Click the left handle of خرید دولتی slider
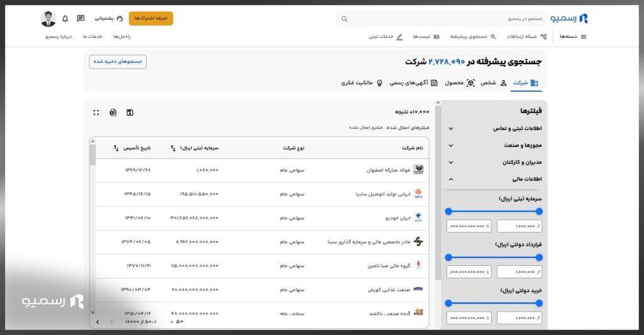The height and width of the screenshot is (335, 644). (x=448, y=304)
